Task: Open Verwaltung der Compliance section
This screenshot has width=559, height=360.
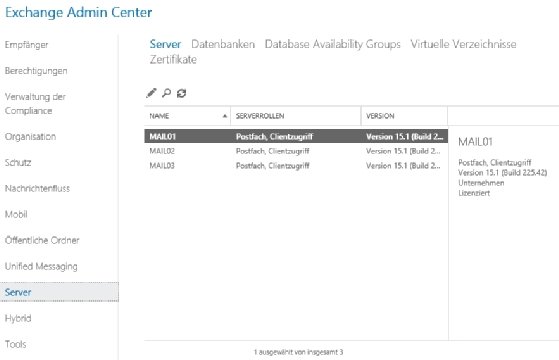Action: point(35,104)
